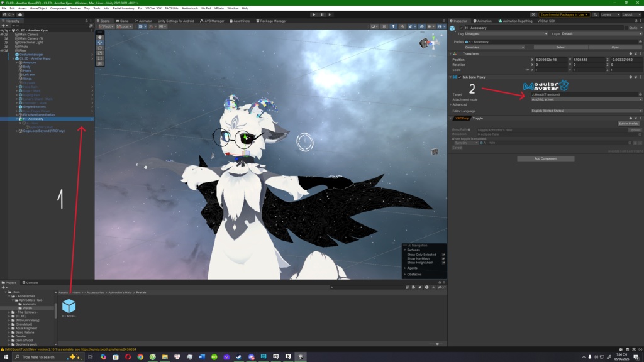Click the Project panel create plus button
The height and width of the screenshot is (362, 644).
(4, 287)
